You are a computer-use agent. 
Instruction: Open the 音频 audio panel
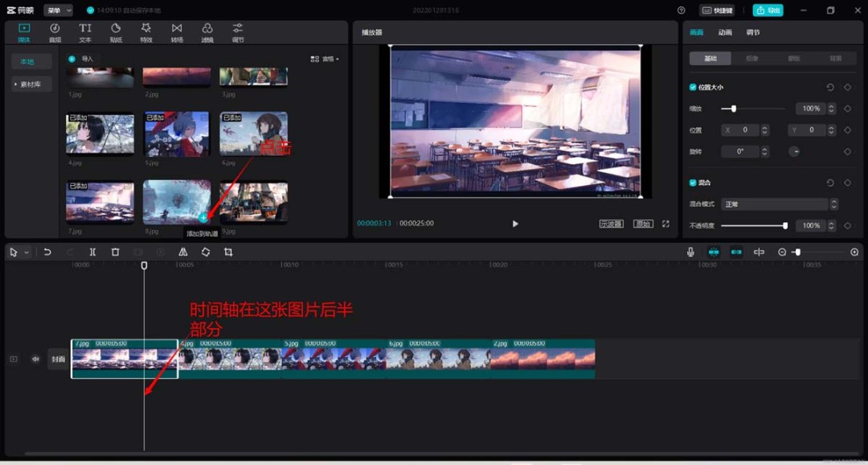pos(55,32)
